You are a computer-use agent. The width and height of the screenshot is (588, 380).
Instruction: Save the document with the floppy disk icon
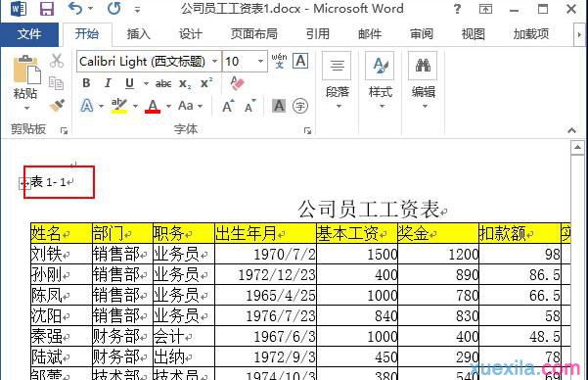tap(47, 8)
